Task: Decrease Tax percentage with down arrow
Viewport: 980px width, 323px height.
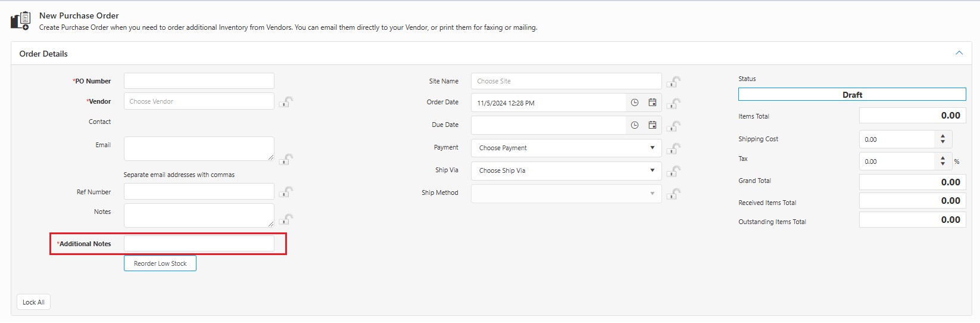Action: point(942,164)
